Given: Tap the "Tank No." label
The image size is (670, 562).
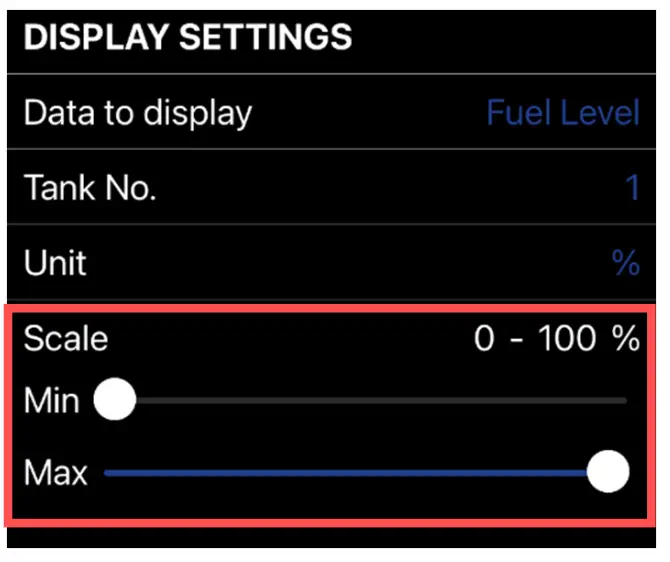Looking at the screenshot, I should [x=89, y=187].
